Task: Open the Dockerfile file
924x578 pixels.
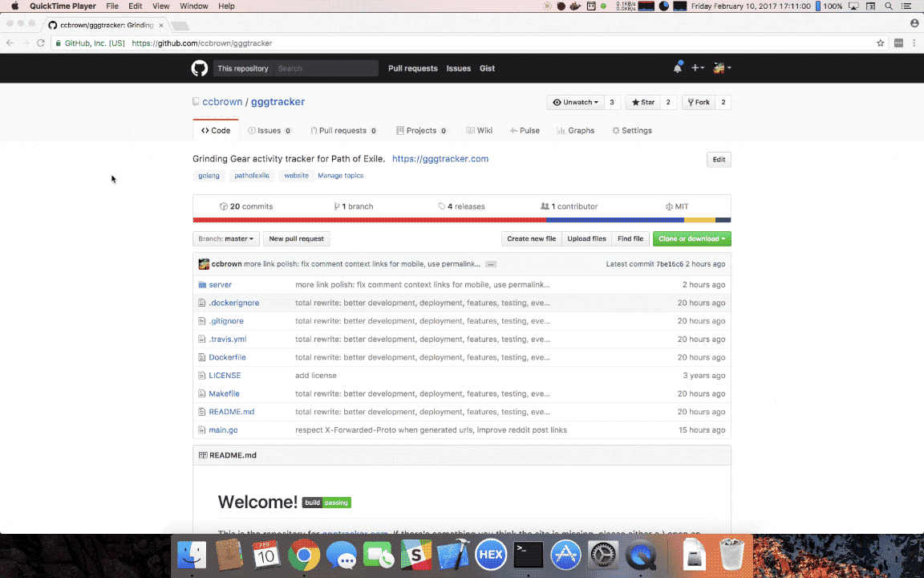Action: 228,357
